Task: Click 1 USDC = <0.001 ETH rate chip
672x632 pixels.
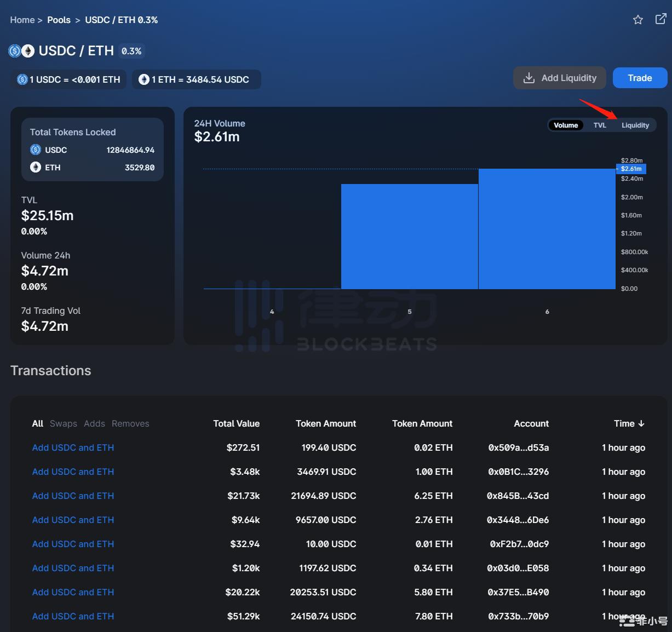Action: [x=69, y=79]
